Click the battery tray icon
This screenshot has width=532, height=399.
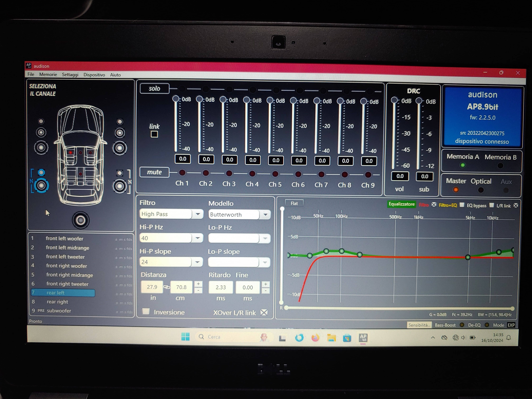coord(473,338)
